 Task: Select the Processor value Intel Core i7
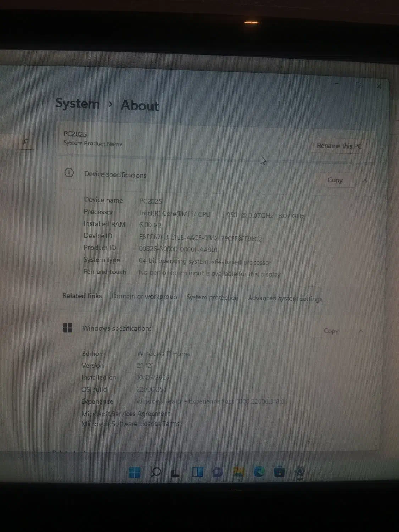222,215
